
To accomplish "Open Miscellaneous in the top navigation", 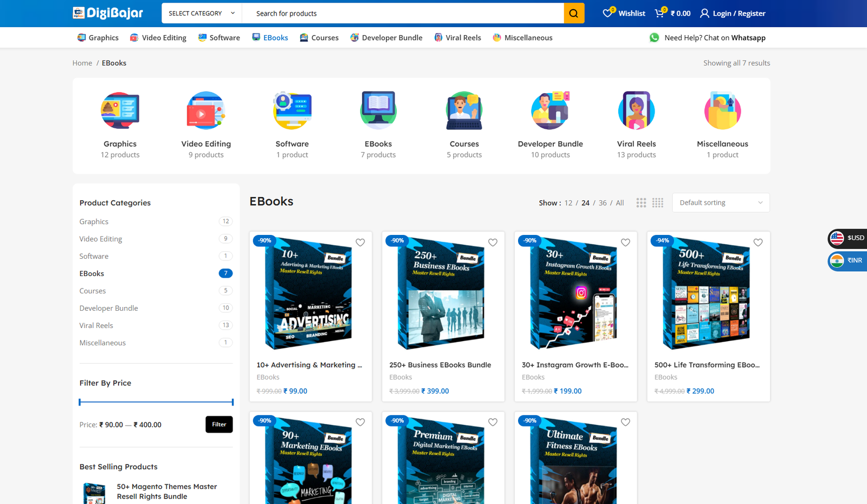I will point(522,37).
